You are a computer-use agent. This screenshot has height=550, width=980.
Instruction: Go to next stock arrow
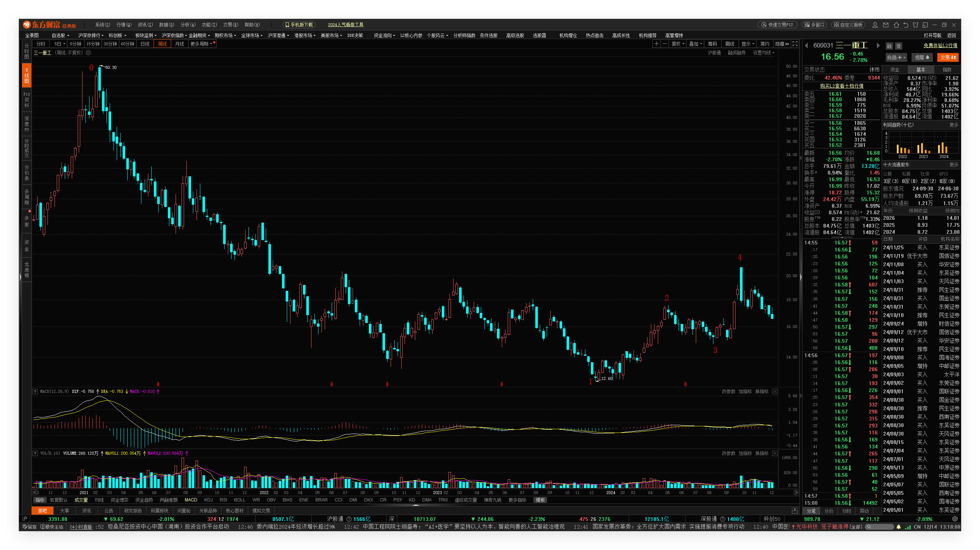[878, 45]
